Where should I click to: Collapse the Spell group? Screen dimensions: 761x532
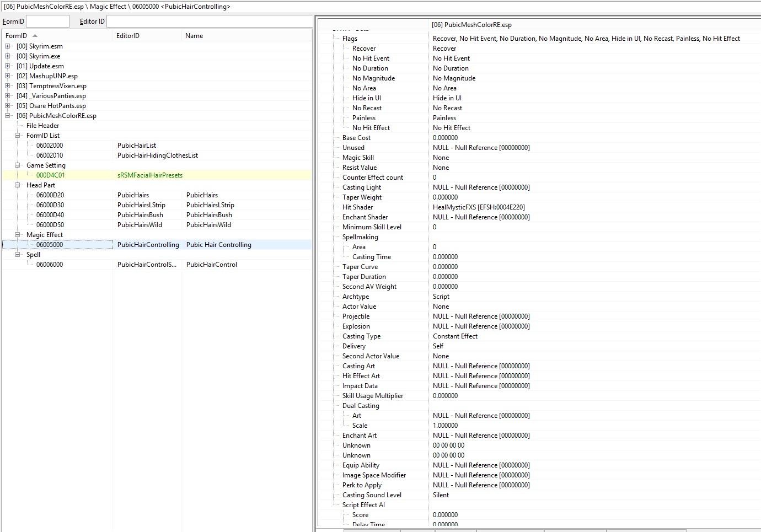[x=18, y=255]
